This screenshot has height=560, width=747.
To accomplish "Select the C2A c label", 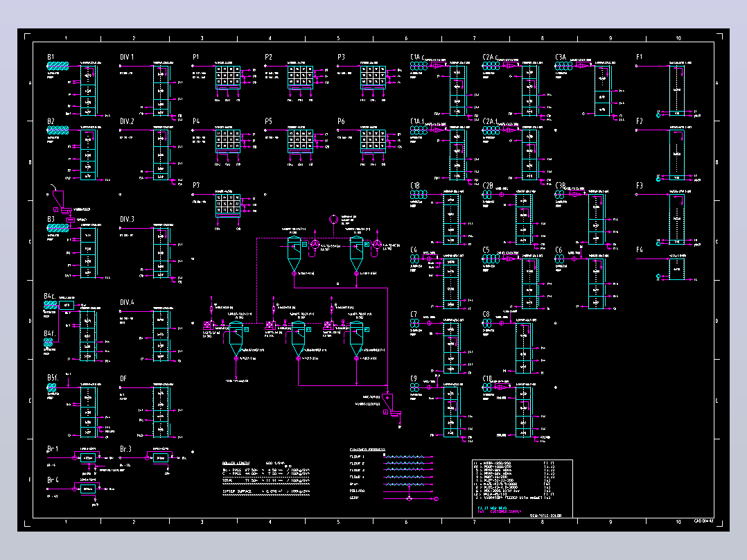I will pyautogui.click(x=491, y=57).
